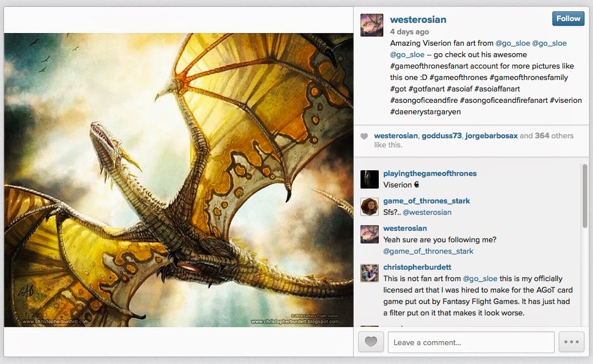This screenshot has height=364, width=593.
Task: Like the post with heart button
Action: [371, 342]
